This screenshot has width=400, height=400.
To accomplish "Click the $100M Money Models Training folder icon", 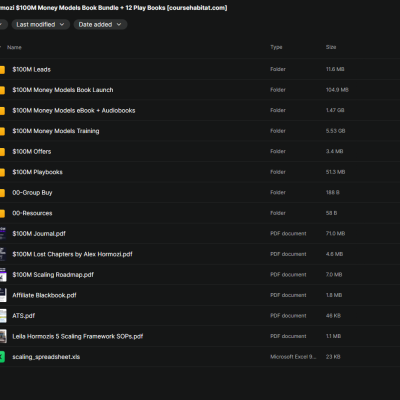I will pyautogui.click(x=2, y=131).
